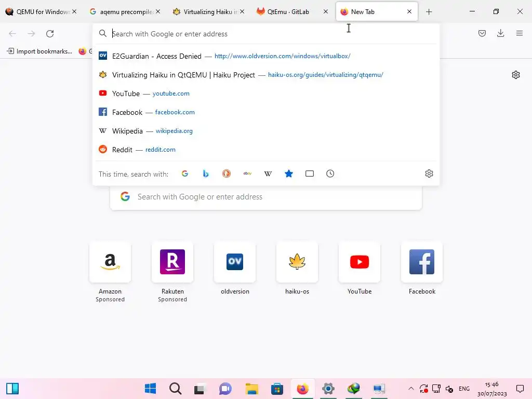Search in Bookmarks using star icon
Image resolution: width=532 pixels, height=399 pixels.
click(x=289, y=174)
